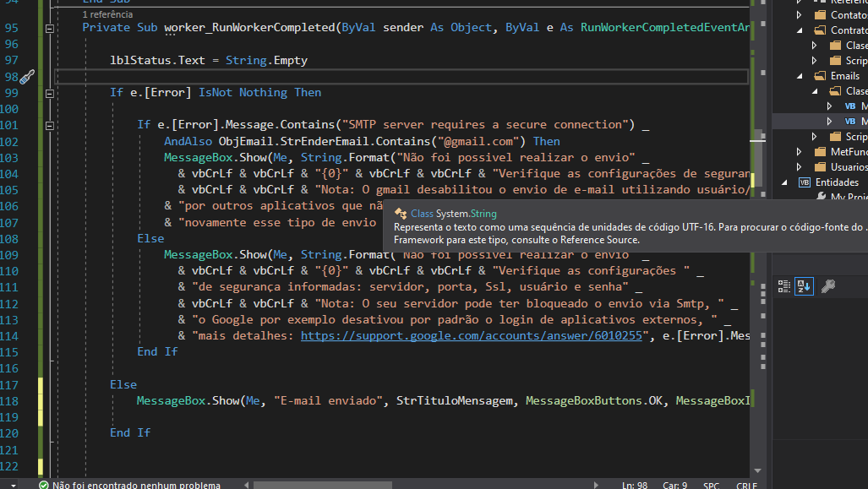Image resolution: width=868 pixels, height=489 pixels.
Task: Click the green check no-problems status icon
Action: pyautogui.click(x=44, y=485)
